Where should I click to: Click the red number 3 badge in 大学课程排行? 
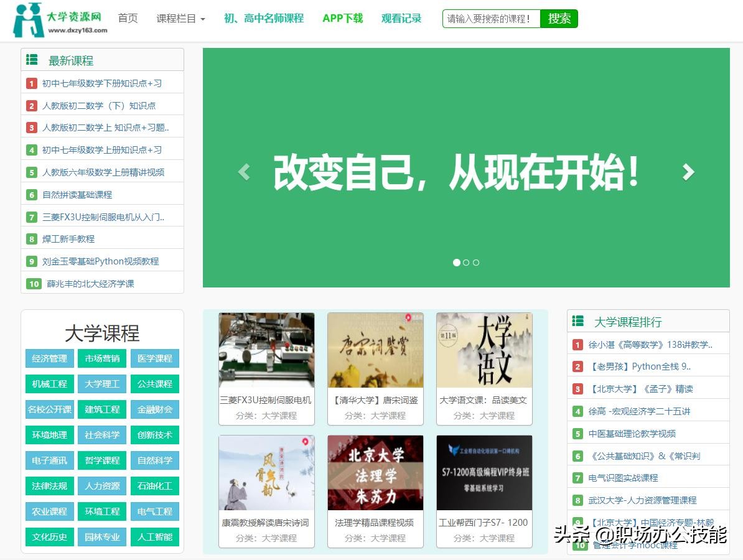pos(578,389)
